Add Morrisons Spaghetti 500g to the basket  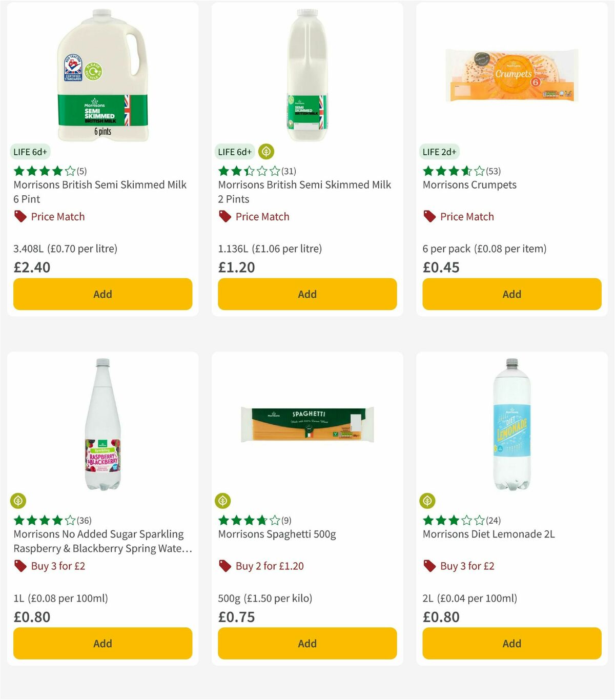pos(306,643)
